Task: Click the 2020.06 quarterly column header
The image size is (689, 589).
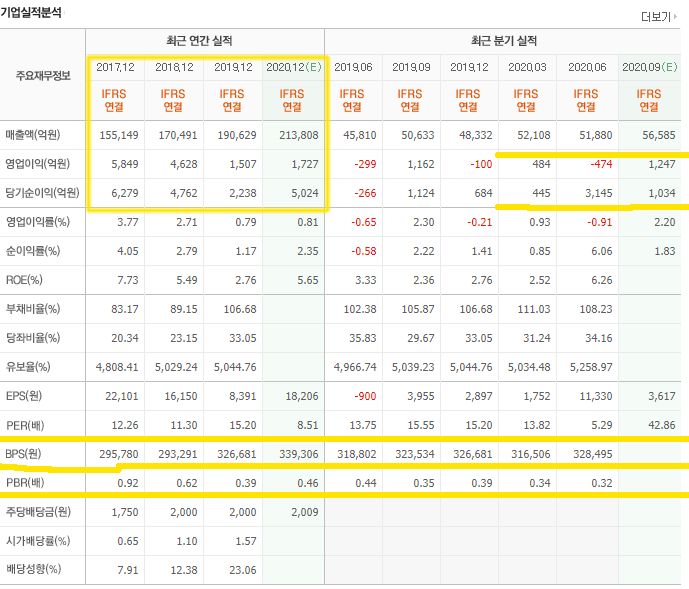Action: point(587,67)
